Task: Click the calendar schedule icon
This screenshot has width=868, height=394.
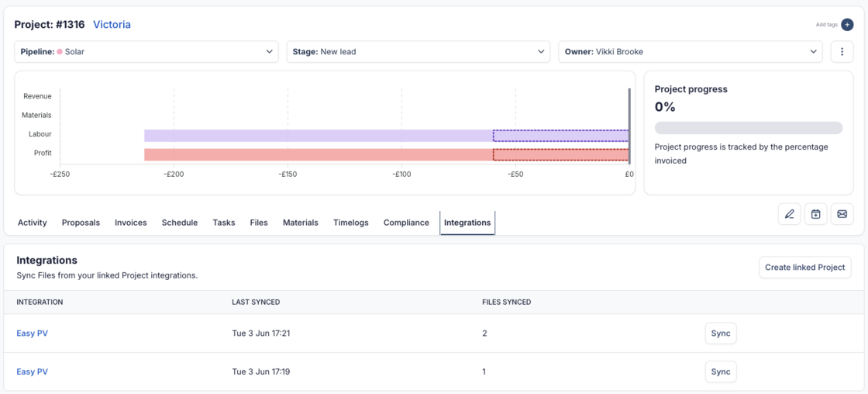Action: point(815,214)
